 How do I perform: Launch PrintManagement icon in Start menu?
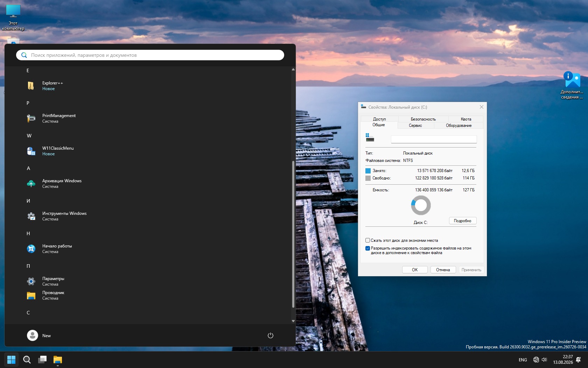(31, 118)
